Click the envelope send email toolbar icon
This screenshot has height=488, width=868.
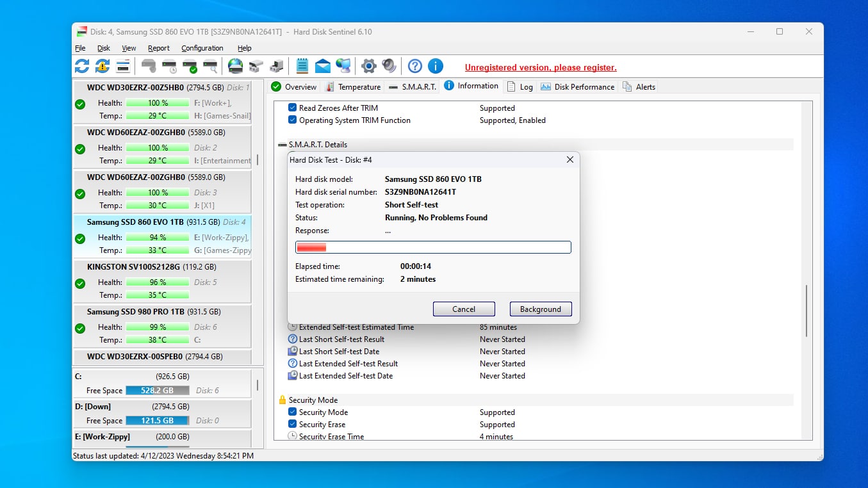click(x=323, y=66)
